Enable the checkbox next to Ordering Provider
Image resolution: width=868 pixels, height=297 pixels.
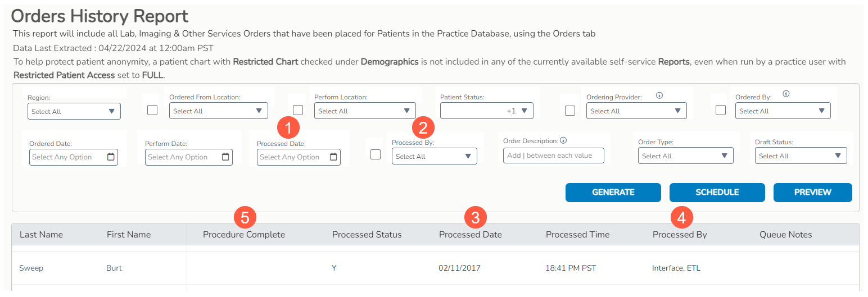click(x=570, y=111)
